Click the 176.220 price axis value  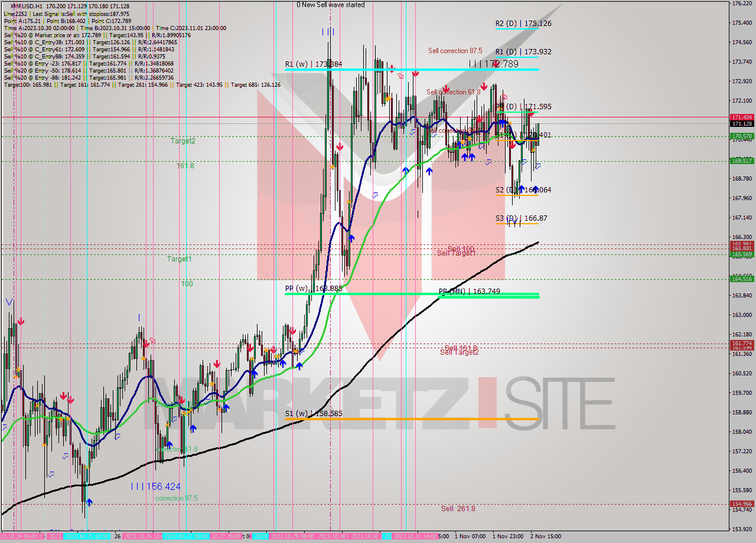[741, 4]
